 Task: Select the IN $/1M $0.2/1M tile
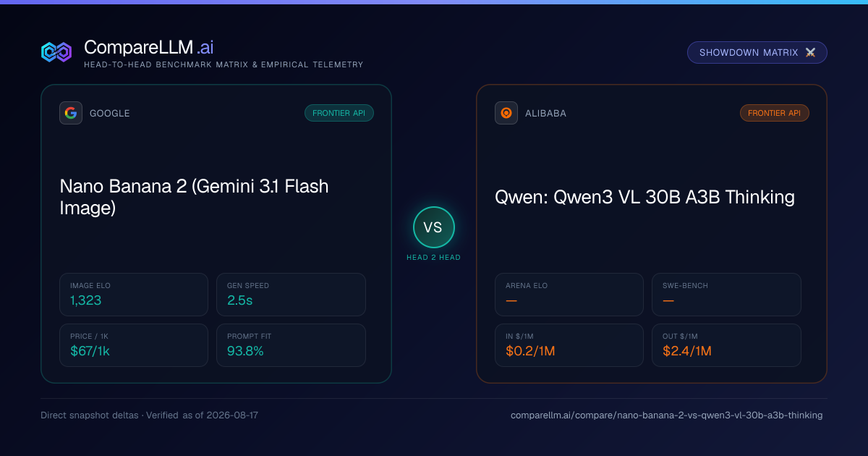coord(569,345)
